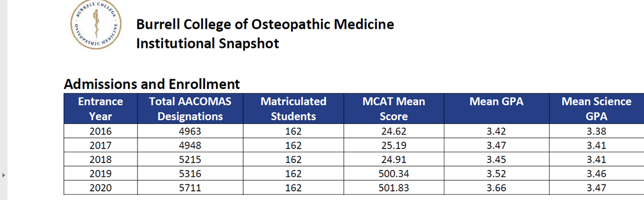Select the Mean GPA column header

(496, 101)
